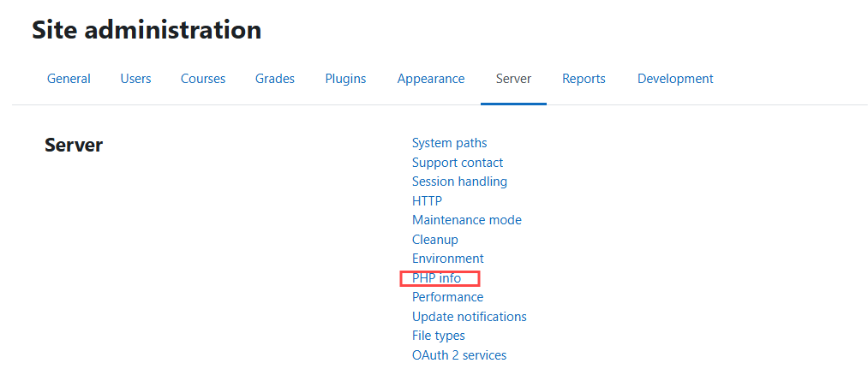The width and height of the screenshot is (868, 387).
Task: Open the Reports tab
Action: pyautogui.click(x=584, y=79)
